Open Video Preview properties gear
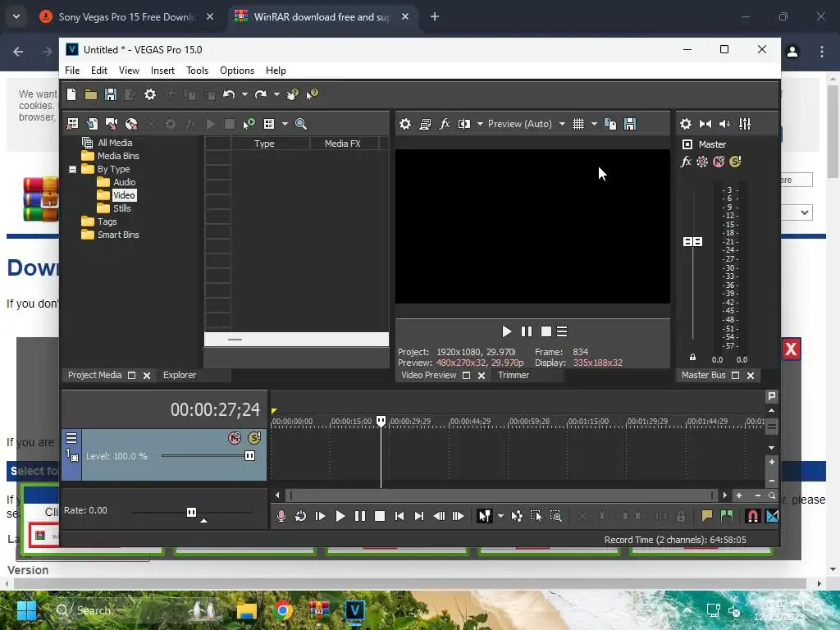The width and height of the screenshot is (840, 630). (x=405, y=124)
